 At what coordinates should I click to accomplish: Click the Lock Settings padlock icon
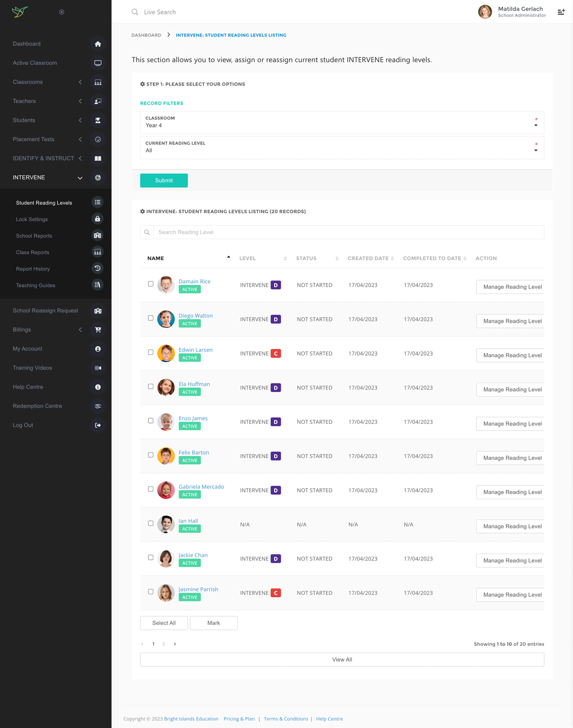click(x=97, y=219)
